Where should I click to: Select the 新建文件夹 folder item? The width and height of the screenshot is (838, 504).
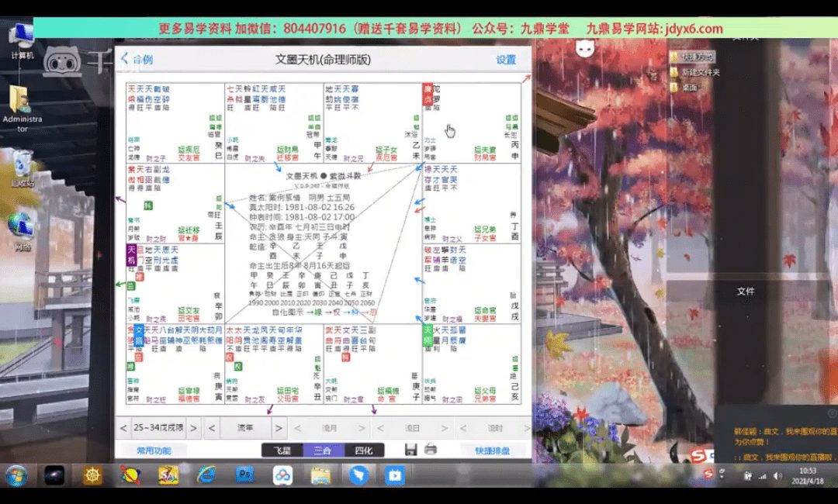[700, 72]
